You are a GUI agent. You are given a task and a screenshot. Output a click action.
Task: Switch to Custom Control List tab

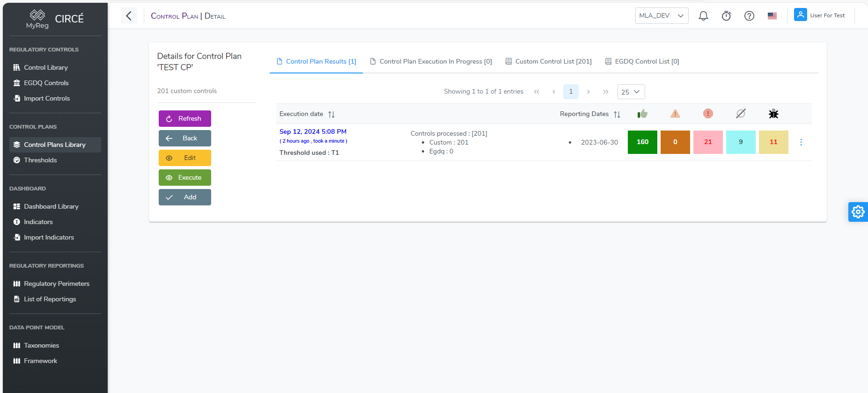click(549, 61)
